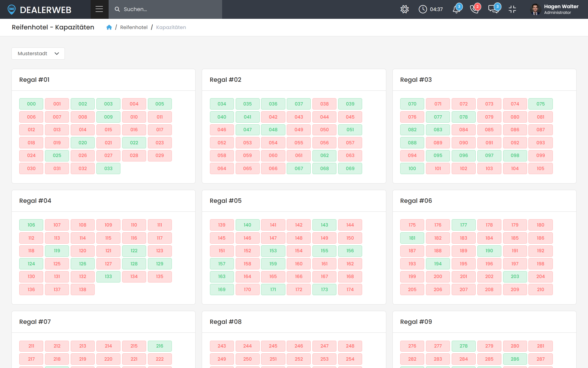Click the clock timer 04:37
Image resolution: width=588 pixels, height=368 pixels.
[x=431, y=9]
